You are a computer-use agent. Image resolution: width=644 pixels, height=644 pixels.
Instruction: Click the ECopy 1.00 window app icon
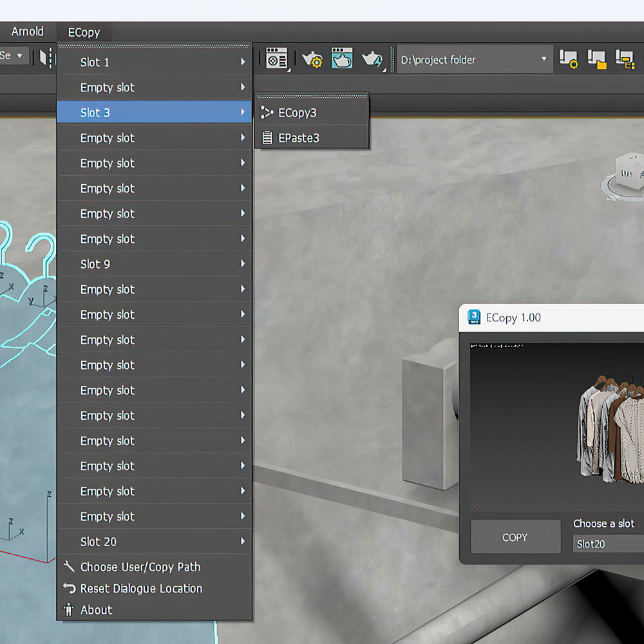pos(474,317)
